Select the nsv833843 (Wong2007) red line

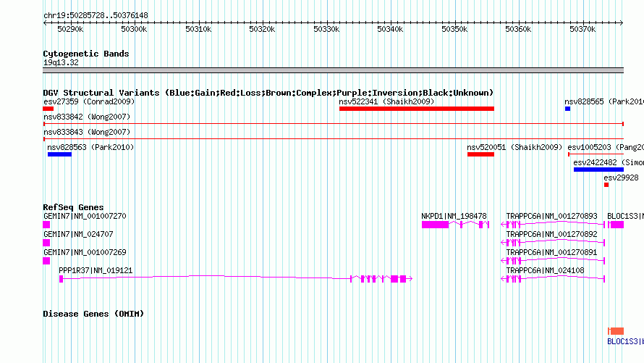[x=334, y=139]
